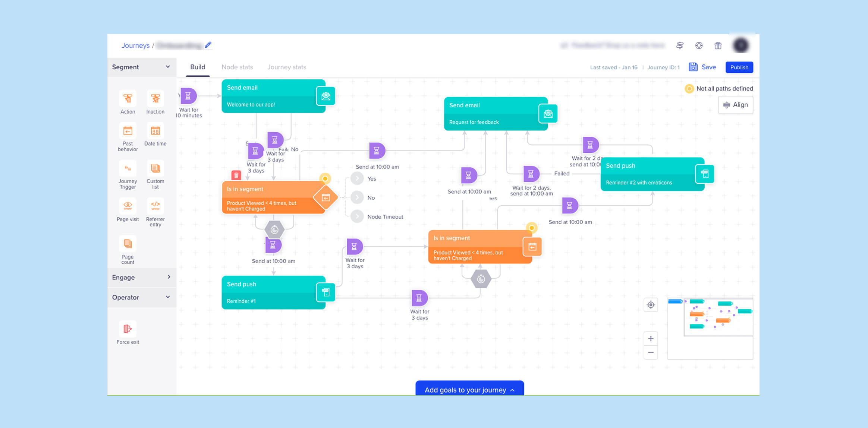This screenshot has height=428, width=868.
Task: Expand the Engage panel section
Action: pyautogui.click(x=169, y=277)
